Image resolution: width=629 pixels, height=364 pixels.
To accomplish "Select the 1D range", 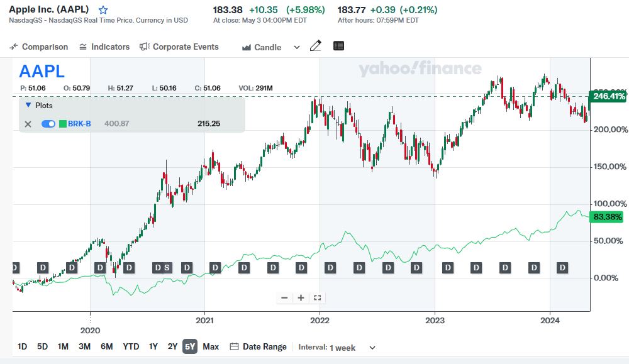I will [22, 347].
